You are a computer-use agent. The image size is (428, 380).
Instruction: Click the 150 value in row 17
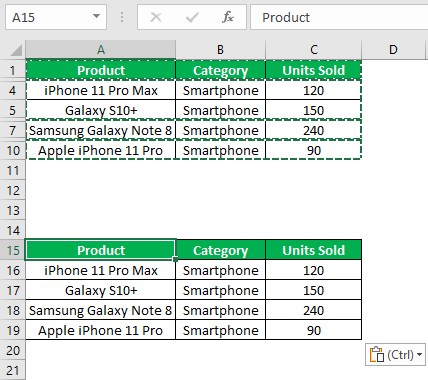(x=314, y=290)
